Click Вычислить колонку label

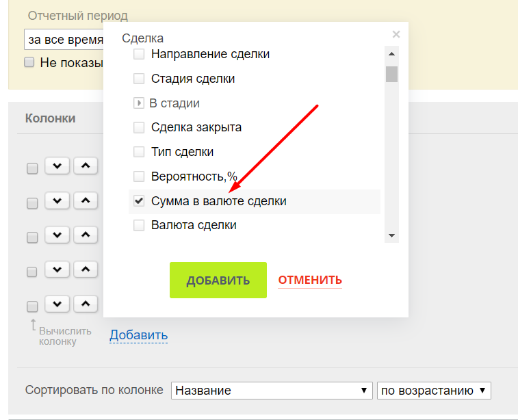click(x=65, y=336)
